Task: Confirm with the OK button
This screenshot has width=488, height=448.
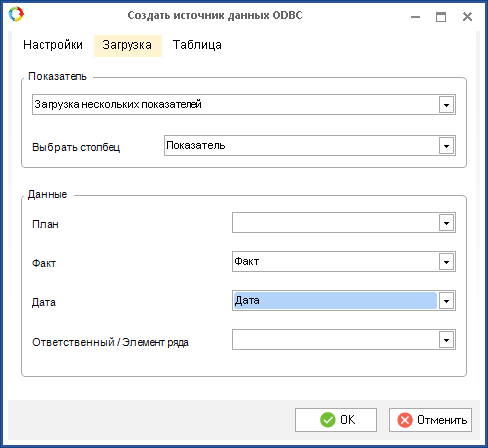Action: [x=336, y=420]
